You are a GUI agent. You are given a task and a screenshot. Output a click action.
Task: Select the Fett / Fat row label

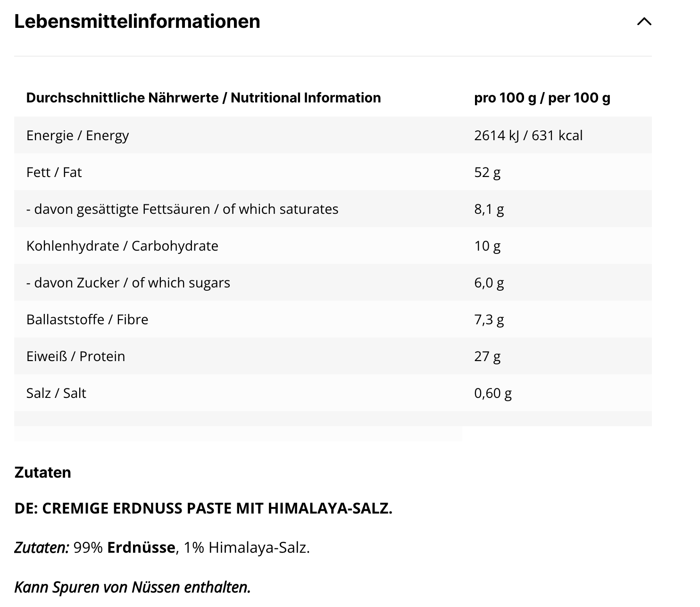pos(54,172)
